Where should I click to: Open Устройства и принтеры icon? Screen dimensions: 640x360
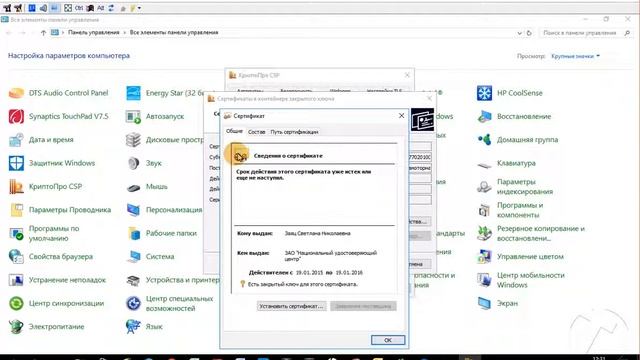coord(133,280)
